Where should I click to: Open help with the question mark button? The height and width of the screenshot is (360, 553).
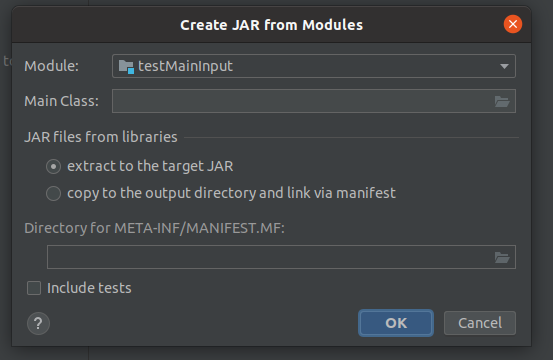tap(38, 323)
